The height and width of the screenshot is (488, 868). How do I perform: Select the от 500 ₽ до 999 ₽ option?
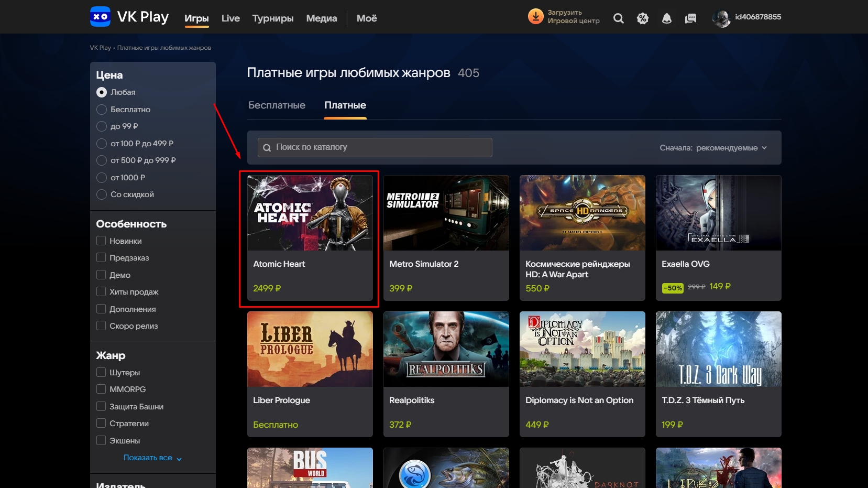[x=102, y=160]
